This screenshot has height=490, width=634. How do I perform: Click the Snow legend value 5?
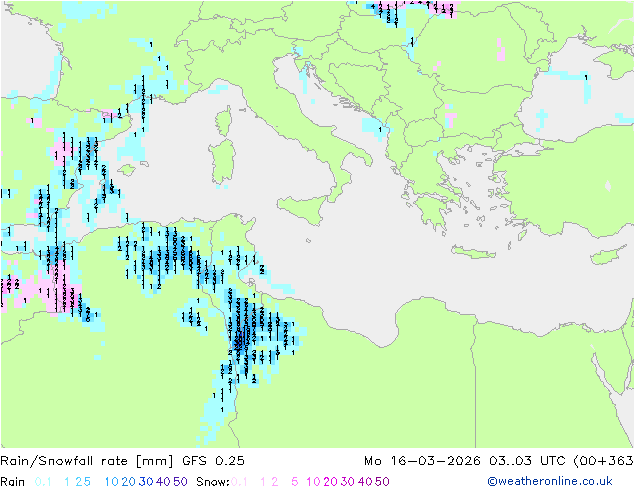(294, 482)
